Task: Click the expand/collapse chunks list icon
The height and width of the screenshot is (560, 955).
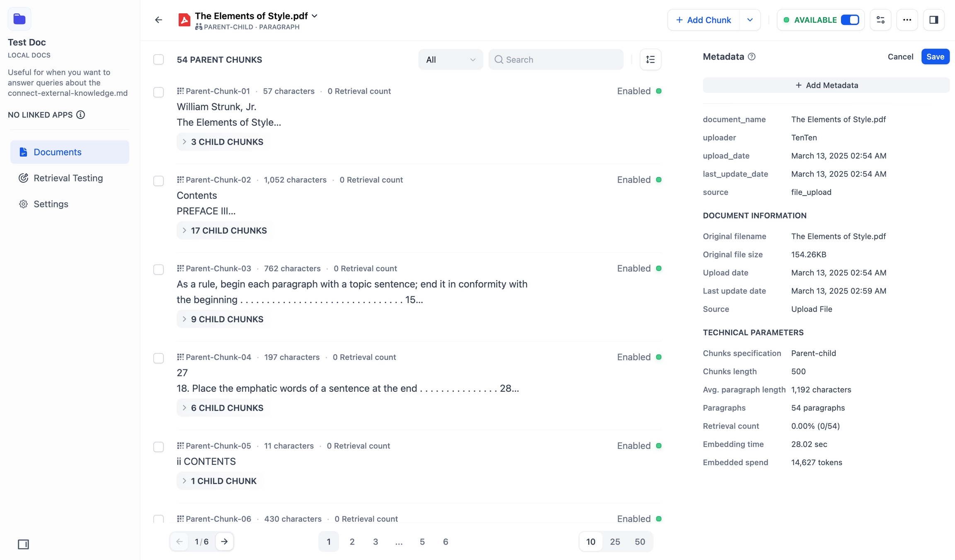Action: pos(650,60)
